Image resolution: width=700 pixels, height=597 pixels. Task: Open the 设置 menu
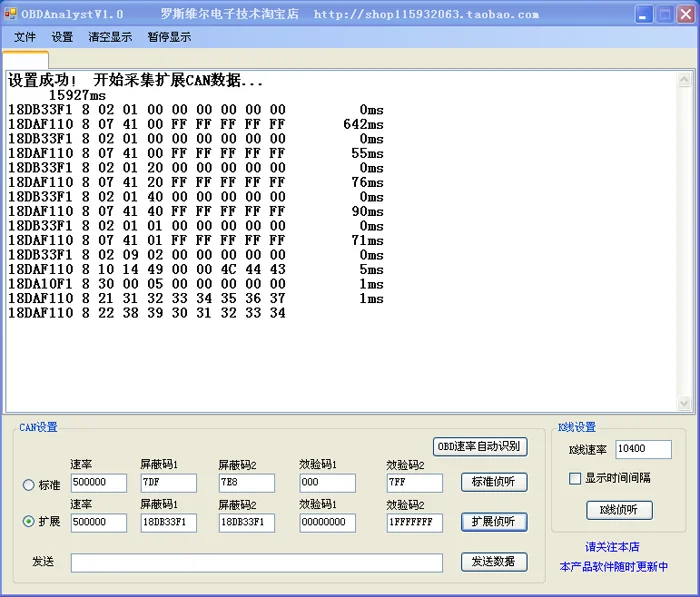point(62,37)
